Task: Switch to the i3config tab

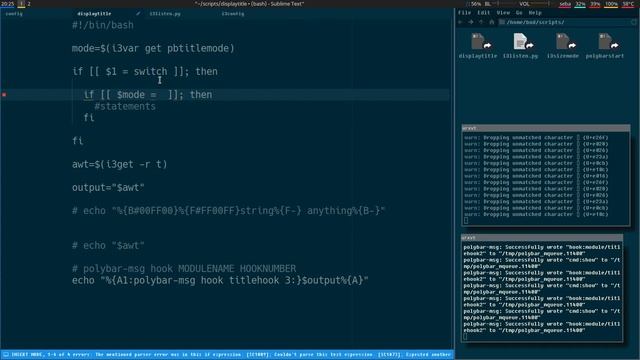Action: pos(233,14)
